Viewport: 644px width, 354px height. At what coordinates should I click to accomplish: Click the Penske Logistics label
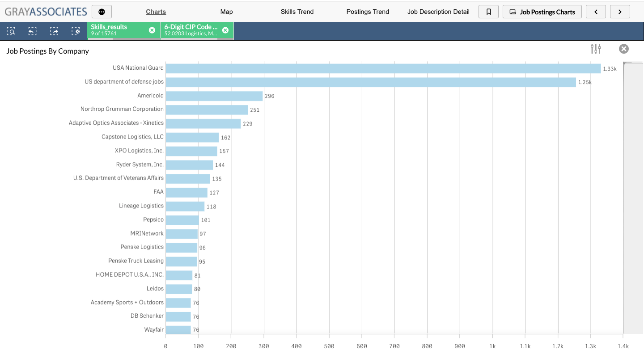(142, 247)
